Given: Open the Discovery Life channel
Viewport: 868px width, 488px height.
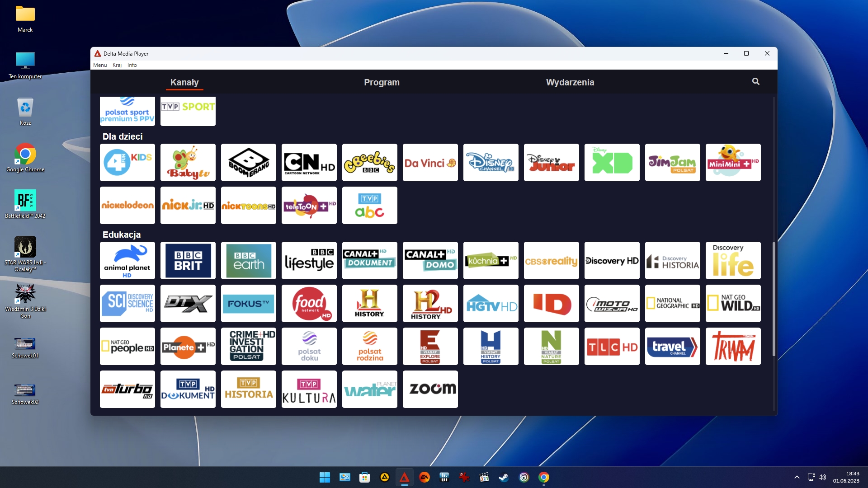Looking at the screenshot, I should click(733, 261).
